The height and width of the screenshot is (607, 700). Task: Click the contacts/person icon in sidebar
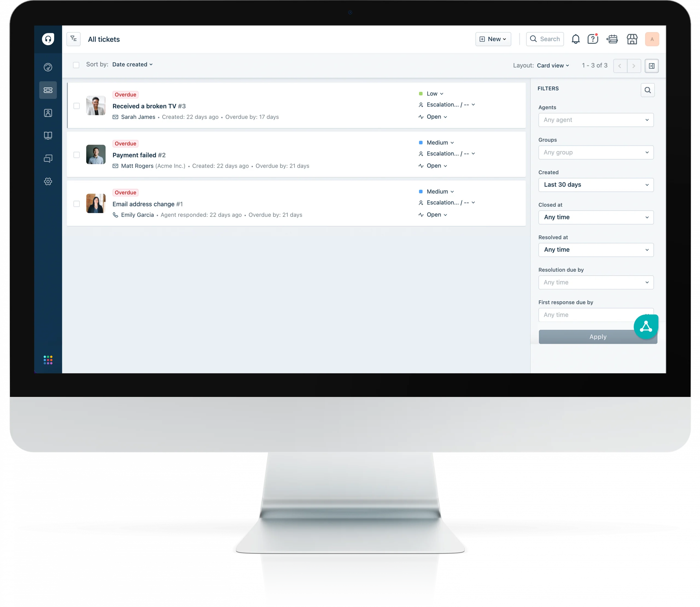tap(48, 112)
